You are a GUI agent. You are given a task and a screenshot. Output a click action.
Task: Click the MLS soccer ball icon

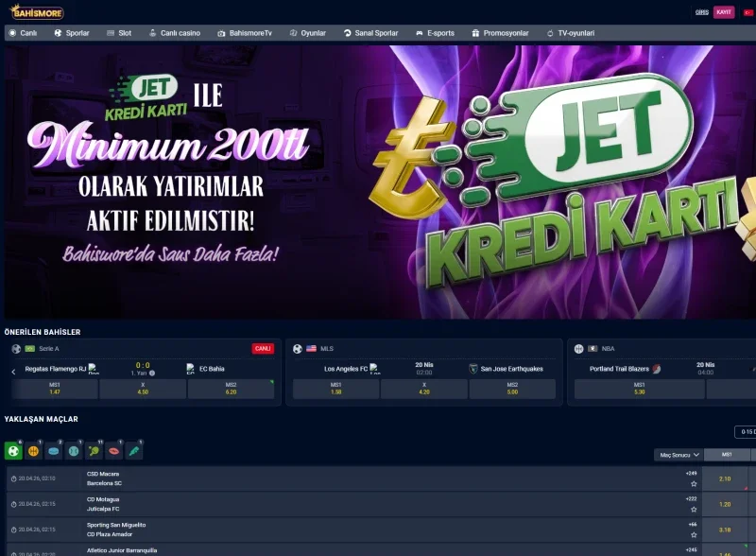click(x=298, y=349)
